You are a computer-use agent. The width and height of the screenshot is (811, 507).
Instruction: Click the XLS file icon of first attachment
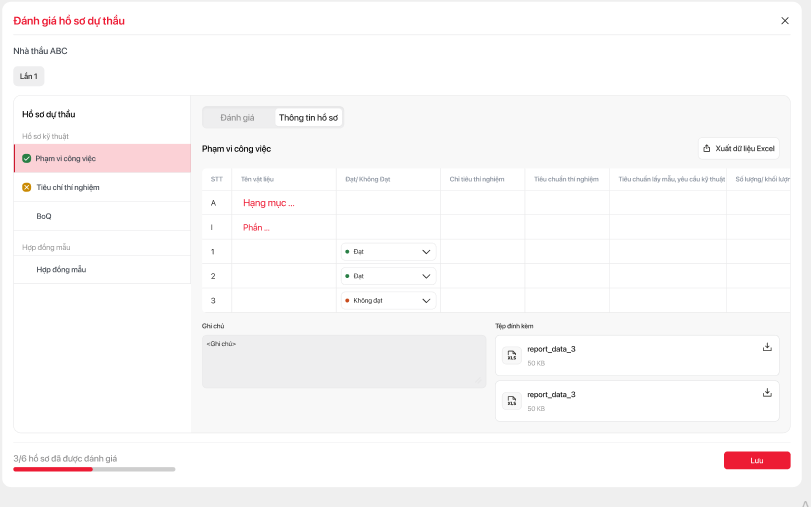tap(512, 356)
